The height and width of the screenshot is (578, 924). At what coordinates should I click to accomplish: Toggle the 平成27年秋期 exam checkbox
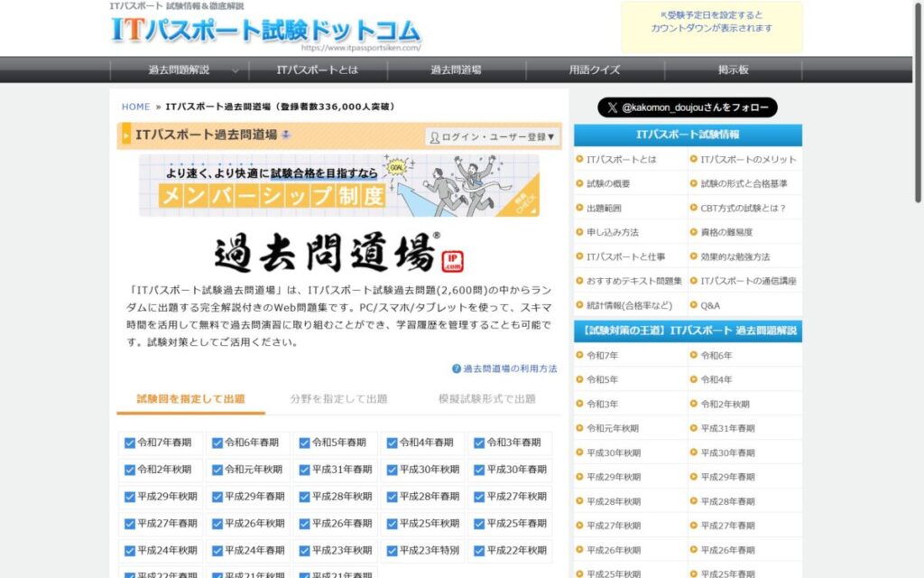click(x=479, y=498)
